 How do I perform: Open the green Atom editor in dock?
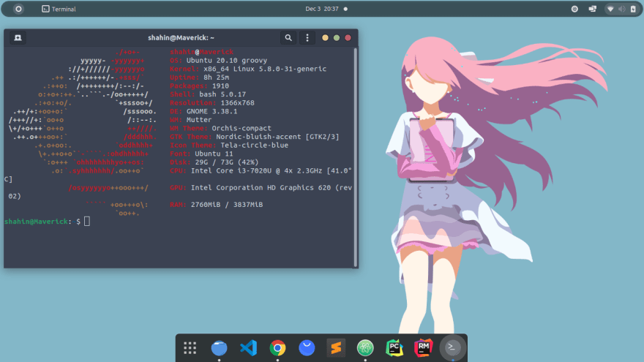coord(364,348)
